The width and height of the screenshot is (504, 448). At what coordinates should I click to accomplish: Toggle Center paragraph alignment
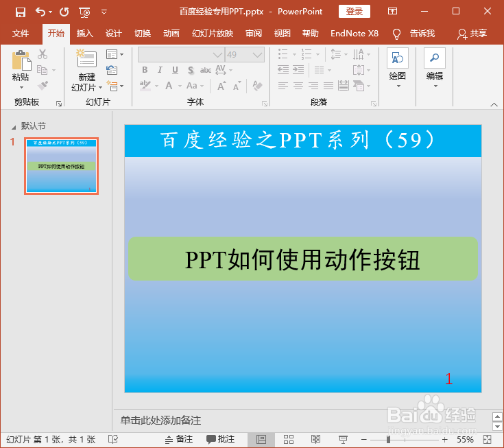pyautogui.click(x=298, y=86)
